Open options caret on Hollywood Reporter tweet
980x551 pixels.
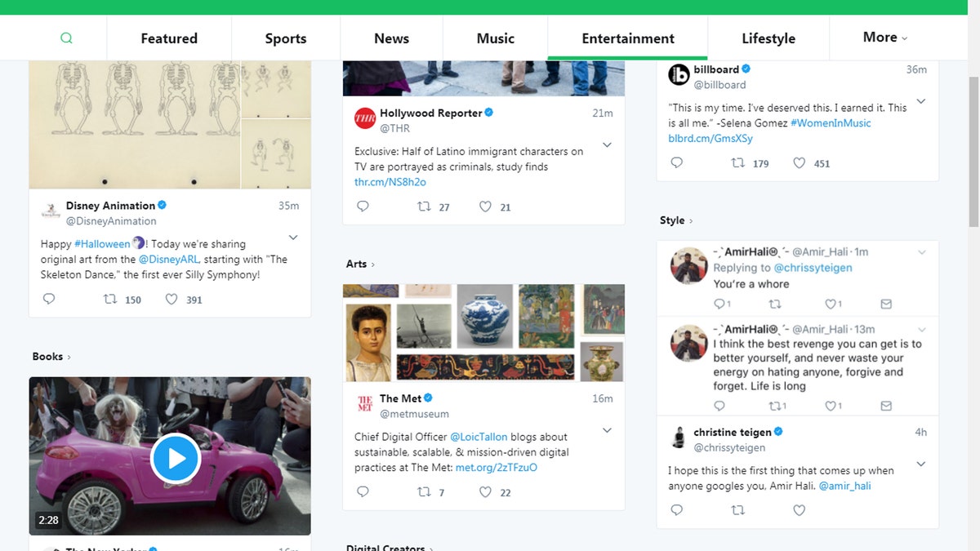(607, 144)
